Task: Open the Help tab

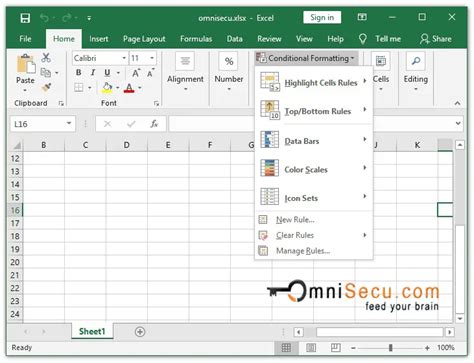Action: pos(335,39)
